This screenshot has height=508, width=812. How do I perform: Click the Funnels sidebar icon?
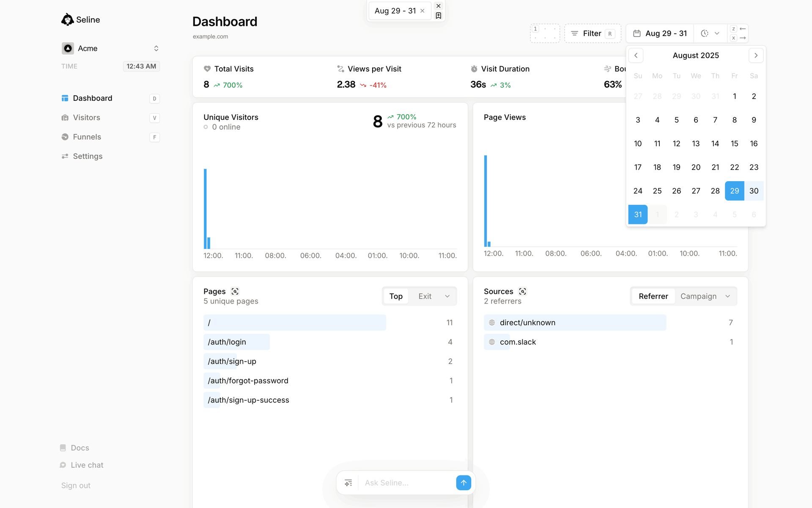tap(65, 137)
